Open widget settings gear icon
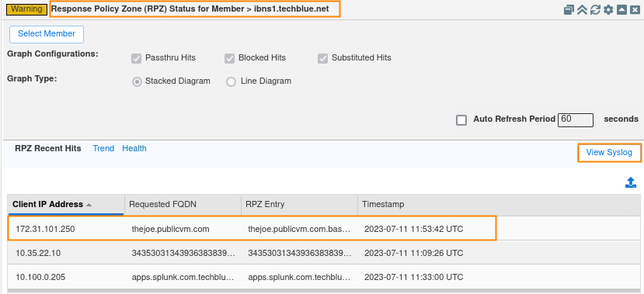Image resolution: width=644 pixels, height=294 pixels. coord(608,9)
